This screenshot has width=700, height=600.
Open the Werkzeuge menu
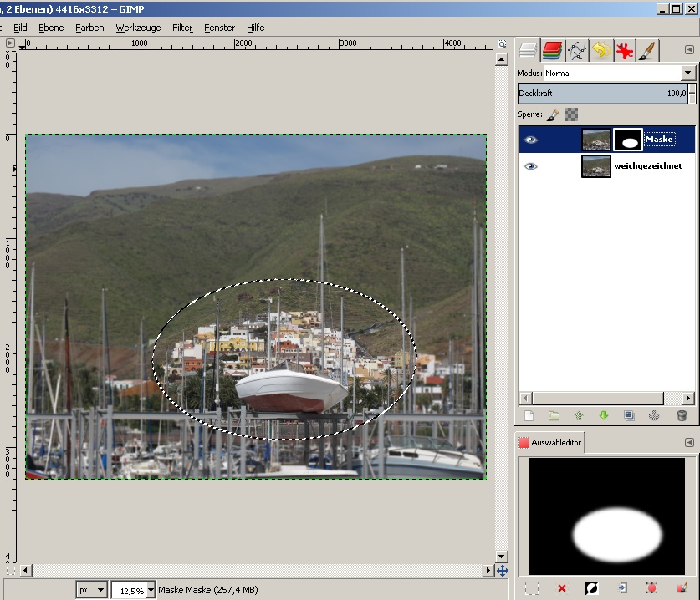pyautogui.click(x=137, y=28)
